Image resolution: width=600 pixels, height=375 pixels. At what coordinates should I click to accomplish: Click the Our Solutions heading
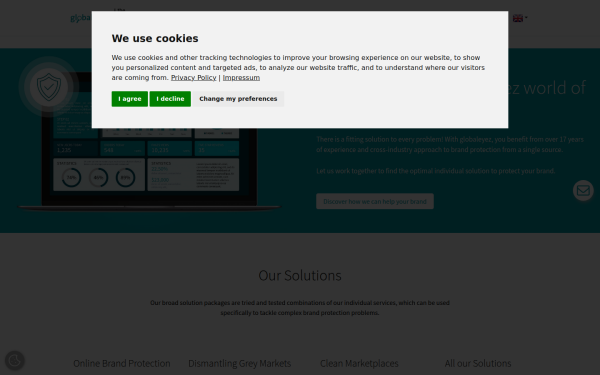[x=300, y=276]
